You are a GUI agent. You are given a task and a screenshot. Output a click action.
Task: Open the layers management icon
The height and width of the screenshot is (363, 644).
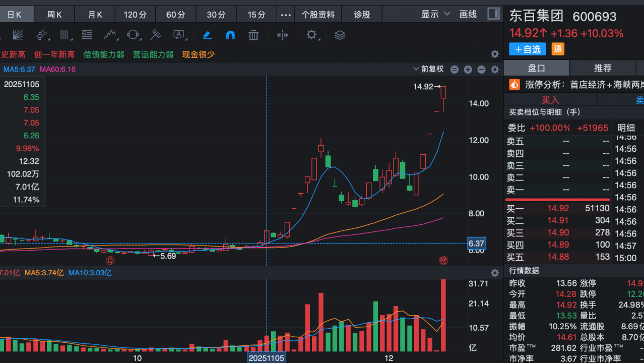pos(340,35)
